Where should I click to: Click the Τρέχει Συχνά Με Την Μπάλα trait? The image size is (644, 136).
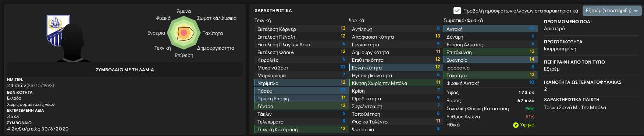(x=575, y=108)
